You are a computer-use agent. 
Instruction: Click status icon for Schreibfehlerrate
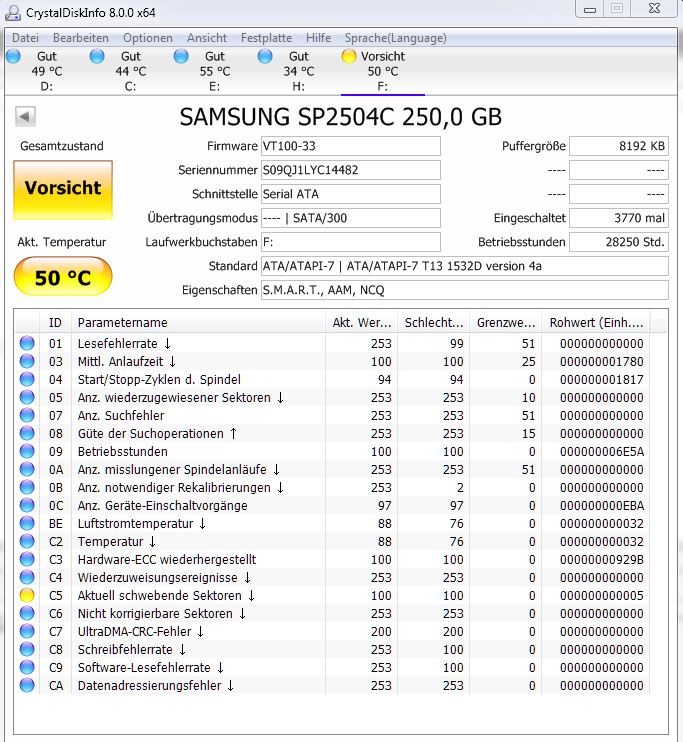click(27, 649)
